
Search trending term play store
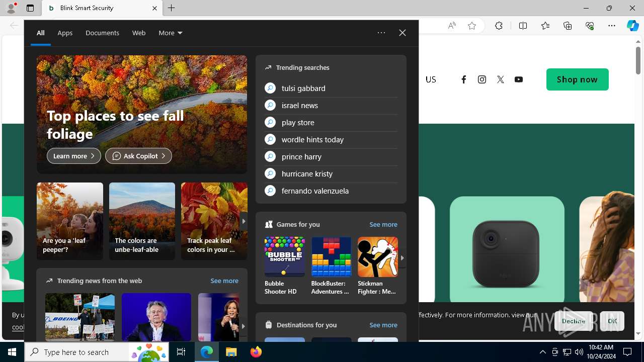(x=331, y=122)
